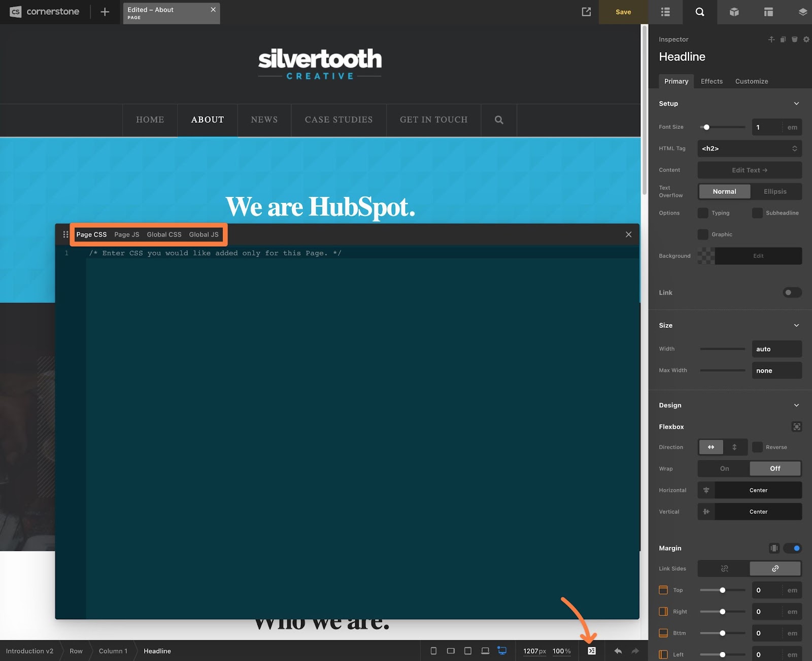Click the undo arrow icon

click(618, 651)
